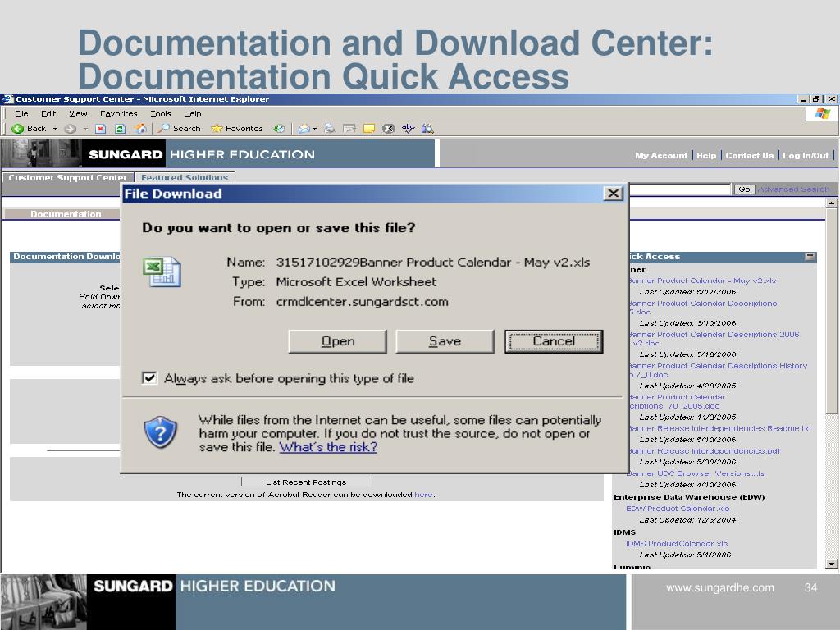Click the page scrollbar up arrow
The height and width of the screenshot is (630, 840).
pyautogui.click(x=831, y=203)
